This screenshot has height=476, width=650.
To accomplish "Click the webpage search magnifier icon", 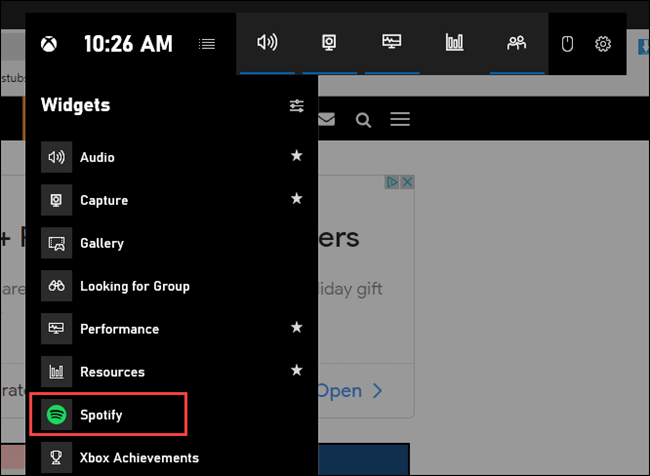I will click(x=363, y=120).
